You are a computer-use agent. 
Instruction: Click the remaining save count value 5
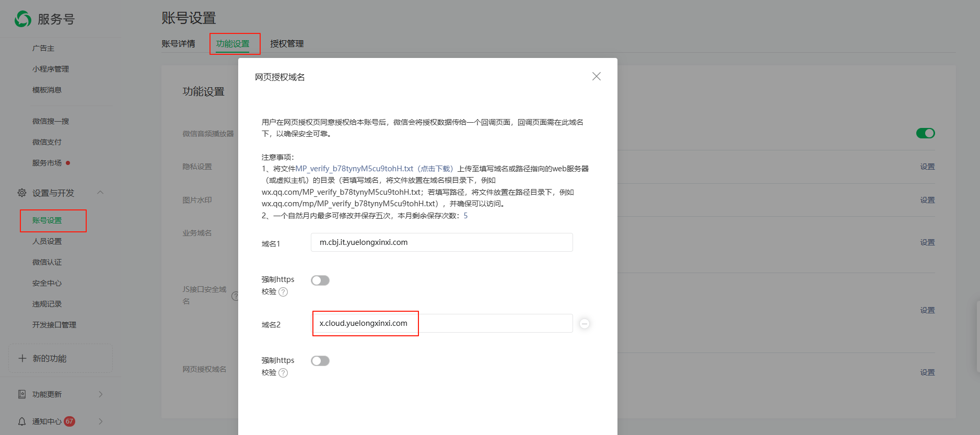click(x=465, y=216)
